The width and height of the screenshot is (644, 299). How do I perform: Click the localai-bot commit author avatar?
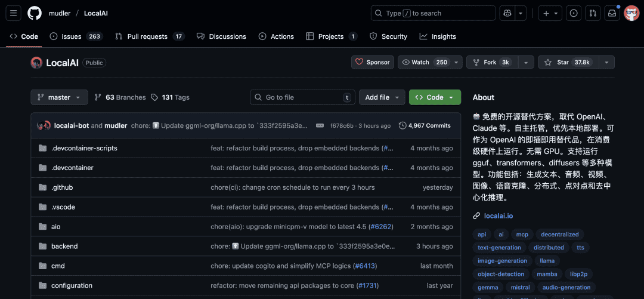point(41,125)
